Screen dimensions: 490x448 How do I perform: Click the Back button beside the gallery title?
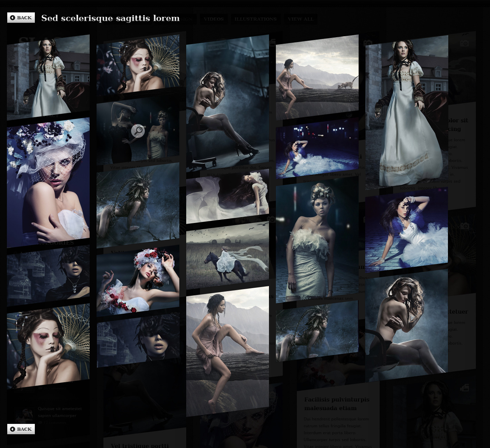(21, 18)
